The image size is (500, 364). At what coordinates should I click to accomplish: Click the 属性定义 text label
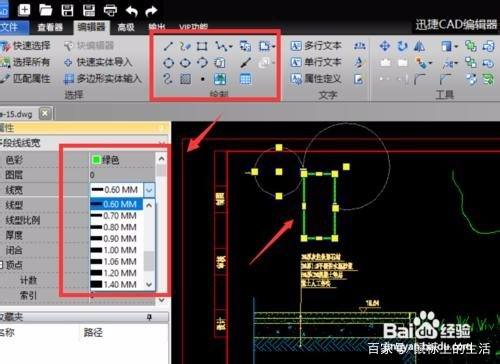click(x=323, y=79)
